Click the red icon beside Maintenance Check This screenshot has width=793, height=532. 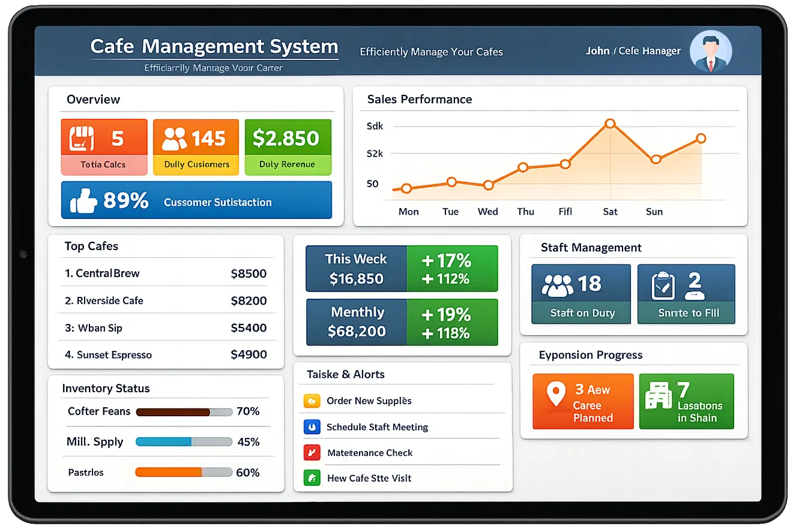[312, 452]
